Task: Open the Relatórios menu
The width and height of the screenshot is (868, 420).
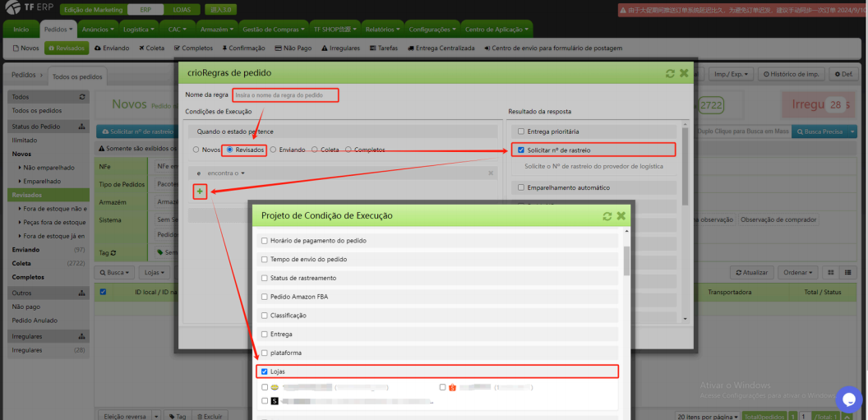Action: click(x=383, y=29)
